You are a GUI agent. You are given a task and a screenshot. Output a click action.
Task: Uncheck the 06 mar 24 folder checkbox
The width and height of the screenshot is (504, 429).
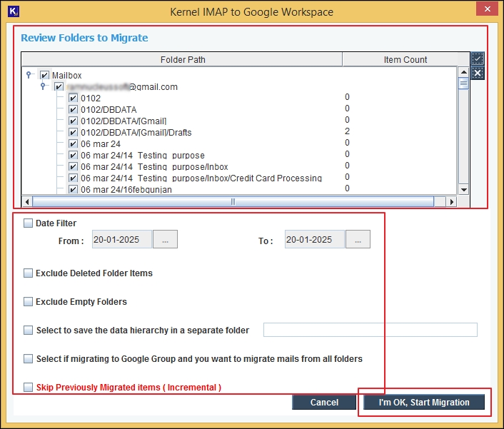(73, 143)
